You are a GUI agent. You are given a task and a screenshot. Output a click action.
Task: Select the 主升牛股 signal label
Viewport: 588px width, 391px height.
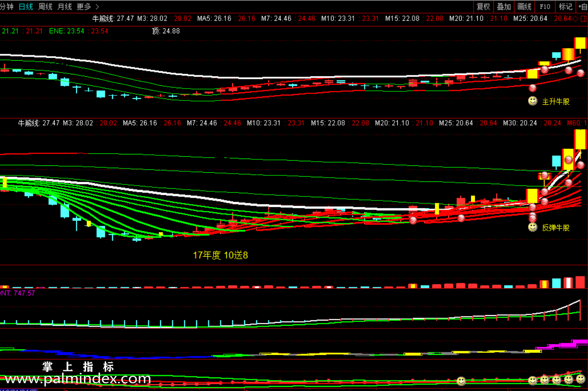click(x=556, y=102)
